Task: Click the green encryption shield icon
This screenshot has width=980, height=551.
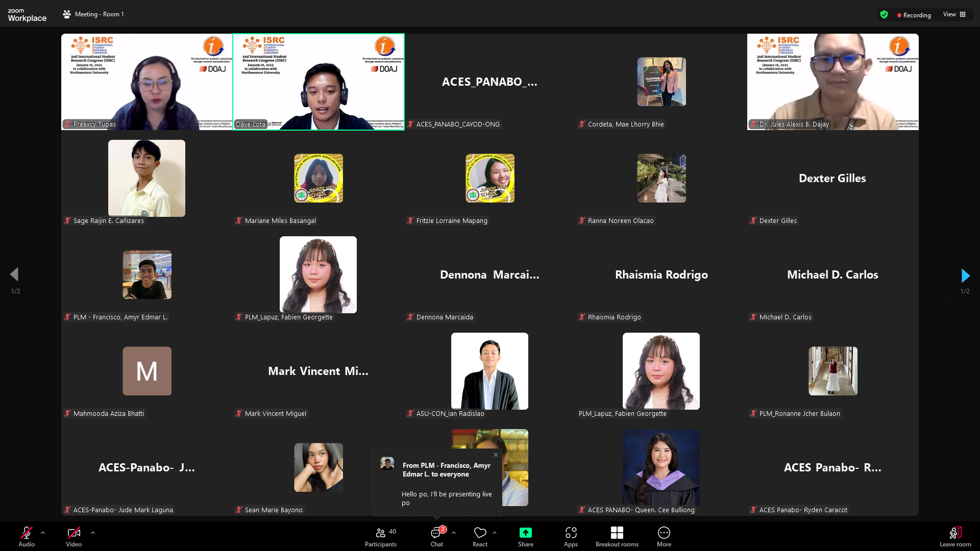Action: click(x=884, y=15)
